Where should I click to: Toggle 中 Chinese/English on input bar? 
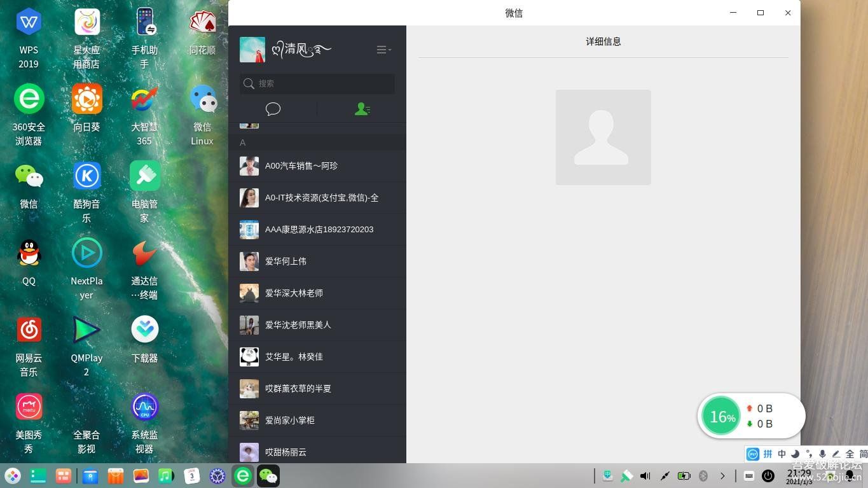(x=782, y=454)
